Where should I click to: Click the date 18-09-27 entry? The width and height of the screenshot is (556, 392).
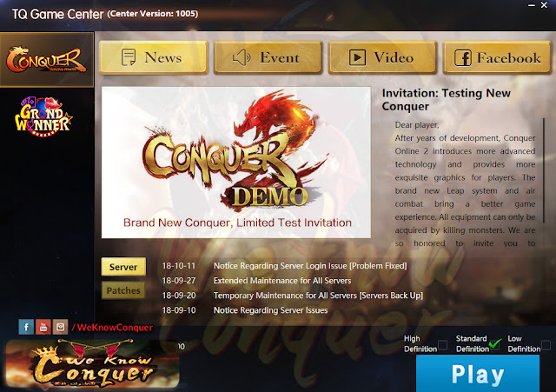click(179, 281)
